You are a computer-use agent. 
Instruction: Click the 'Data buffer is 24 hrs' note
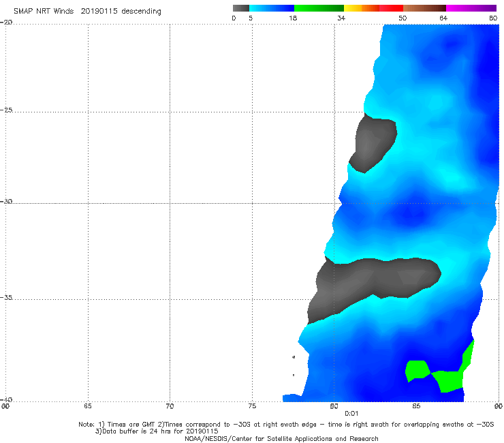pos(157,431)
